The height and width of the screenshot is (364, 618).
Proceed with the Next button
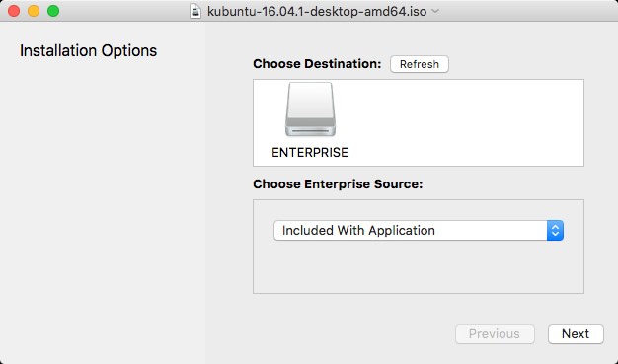point(576,334)
